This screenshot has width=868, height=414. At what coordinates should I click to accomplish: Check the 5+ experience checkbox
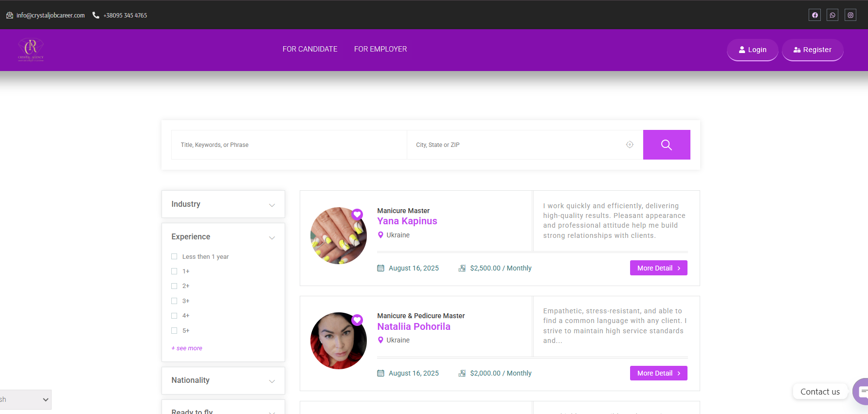click(x=174, y=330)
